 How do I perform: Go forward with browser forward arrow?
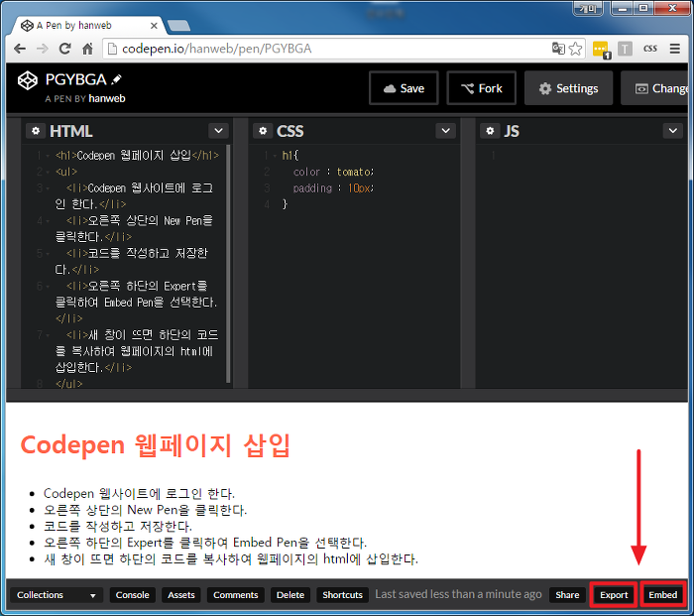pos(43,49)
